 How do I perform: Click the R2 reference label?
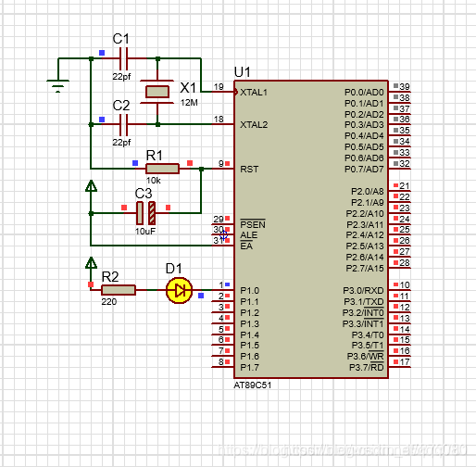pyautogui.click(x=110, y=277)
